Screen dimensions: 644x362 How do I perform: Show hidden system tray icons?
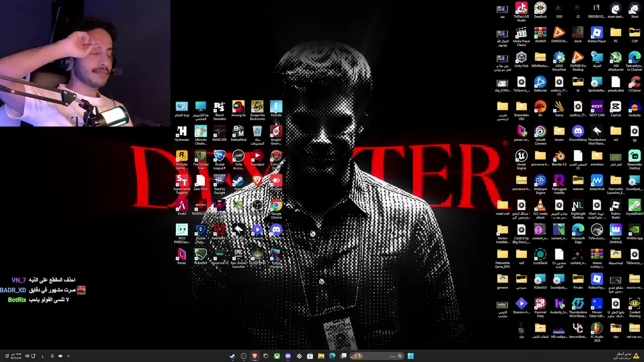(x=68, y=356)
